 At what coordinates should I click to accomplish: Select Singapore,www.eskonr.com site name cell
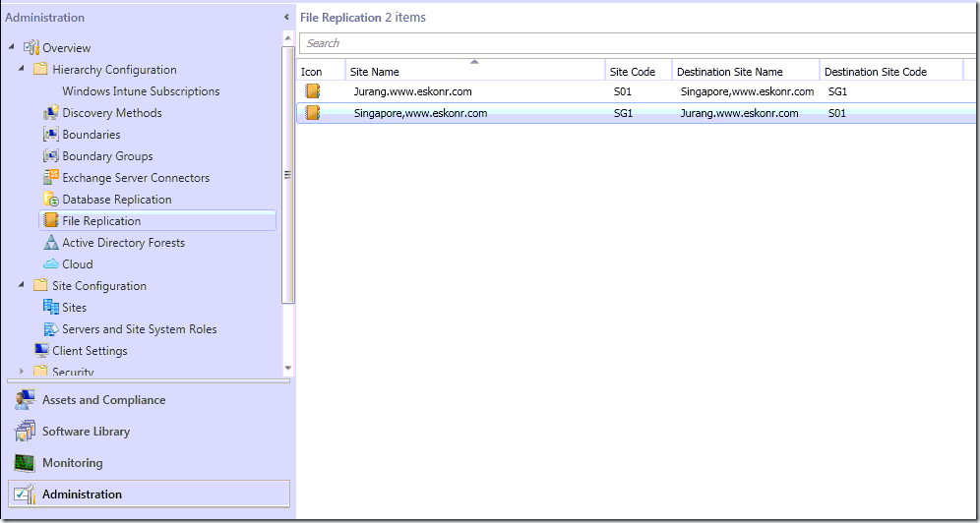(x=420, y=113)
